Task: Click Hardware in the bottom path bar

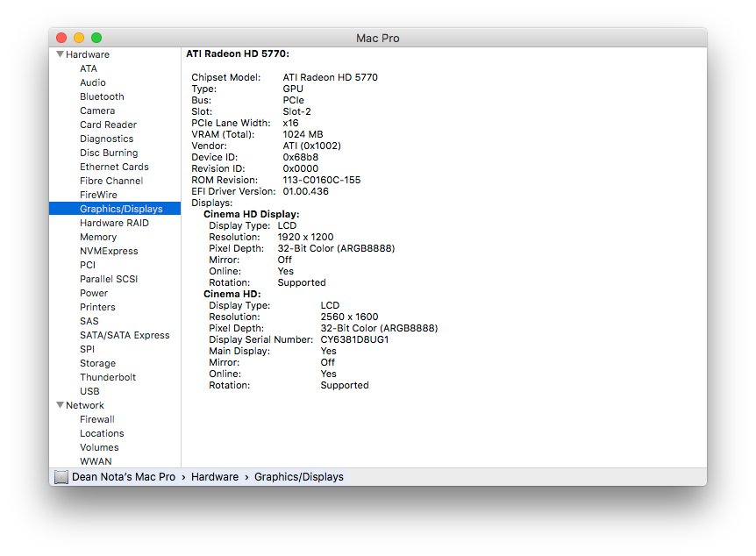Action: point(215,477)
